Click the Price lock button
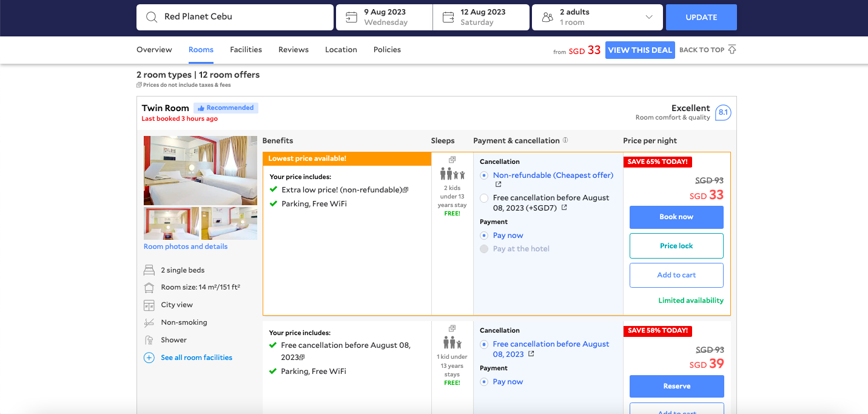The image size is (868, 414). pos(676,246)
